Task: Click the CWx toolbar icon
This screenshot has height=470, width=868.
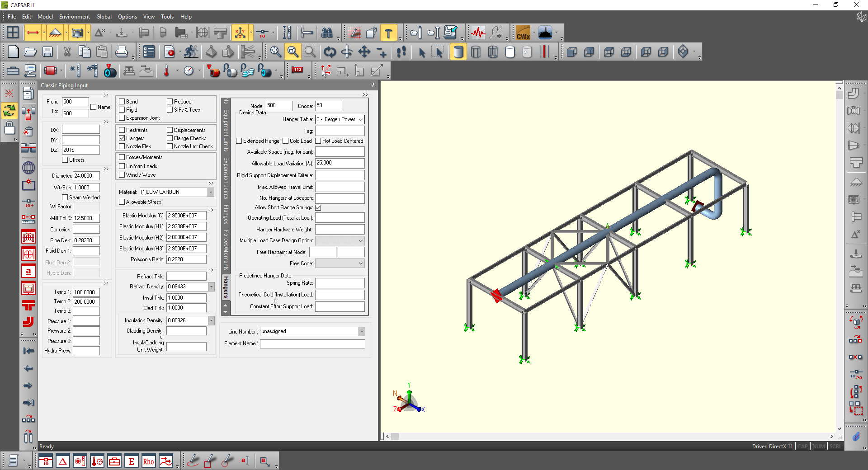Action: point(523,33)
